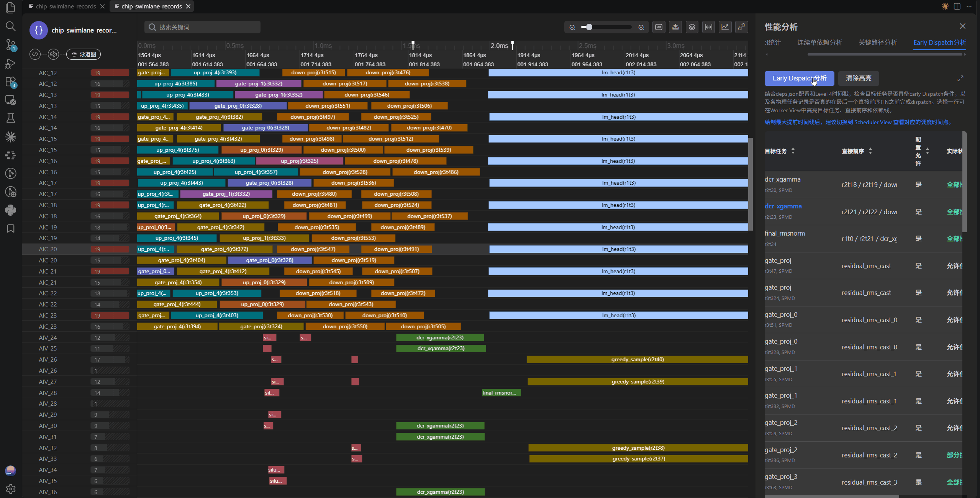The image size is (980, 498).
Task: Click the zoom in magnifier icon
Action: (641, 27)
